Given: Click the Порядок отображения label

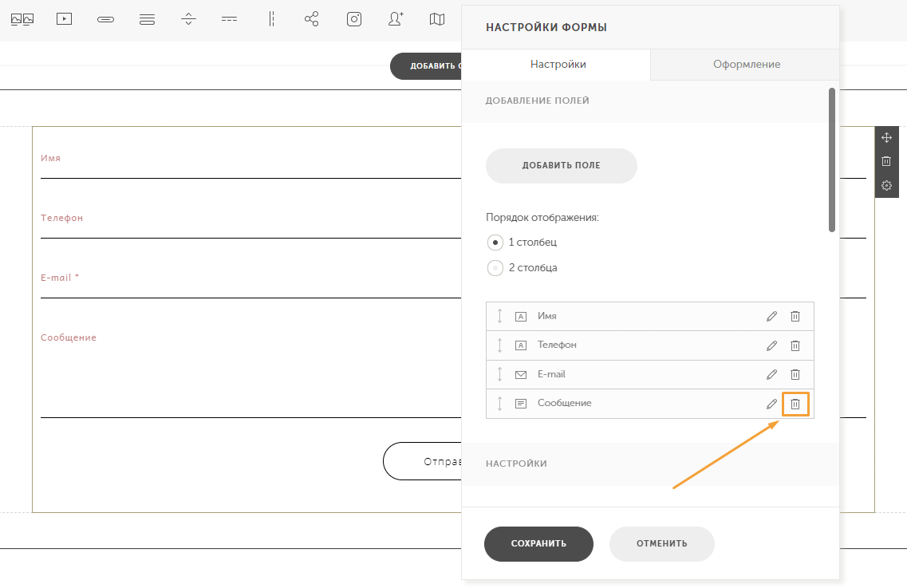Looking at the screenshot, I should (x=542, y=218).
